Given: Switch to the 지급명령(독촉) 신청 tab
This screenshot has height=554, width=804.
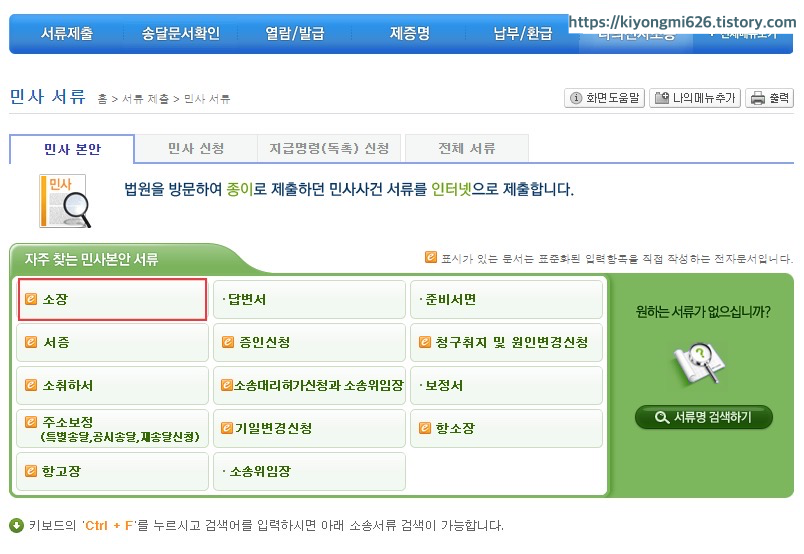Looking at the screenshot, I should (x=329, y=149).
